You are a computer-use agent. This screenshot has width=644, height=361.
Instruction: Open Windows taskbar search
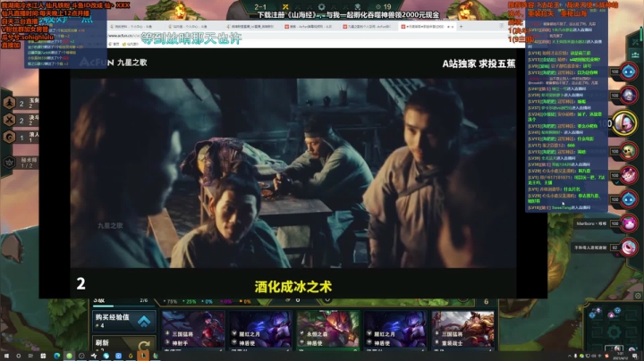[19, 356]
